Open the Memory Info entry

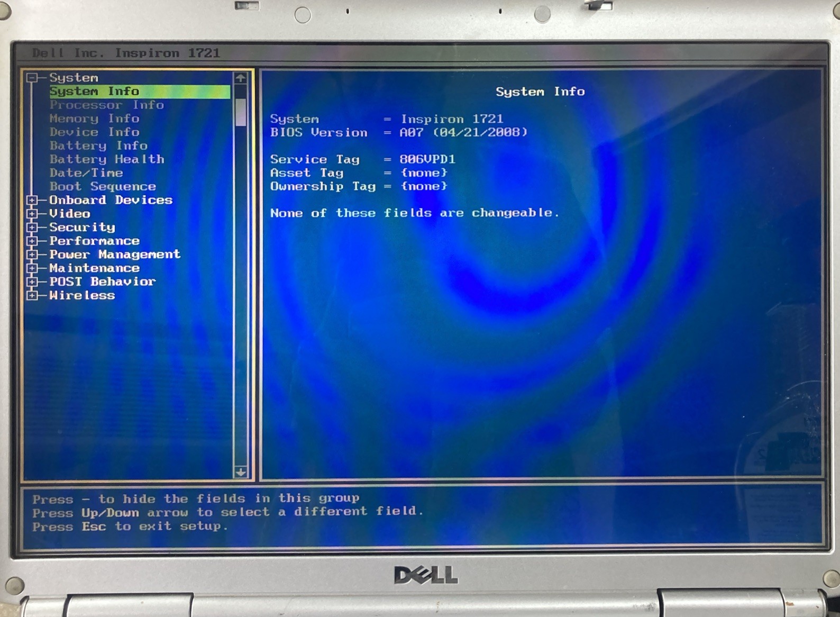tap(94, 119)
